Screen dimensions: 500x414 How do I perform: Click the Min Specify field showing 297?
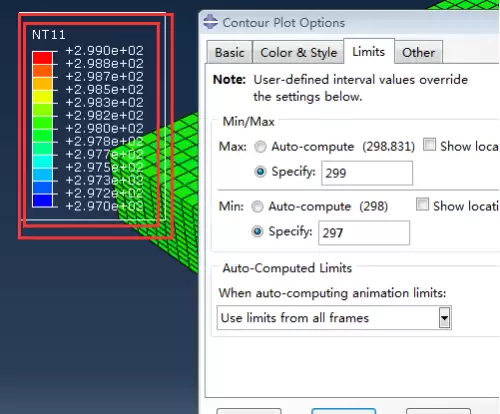(364, 233)
